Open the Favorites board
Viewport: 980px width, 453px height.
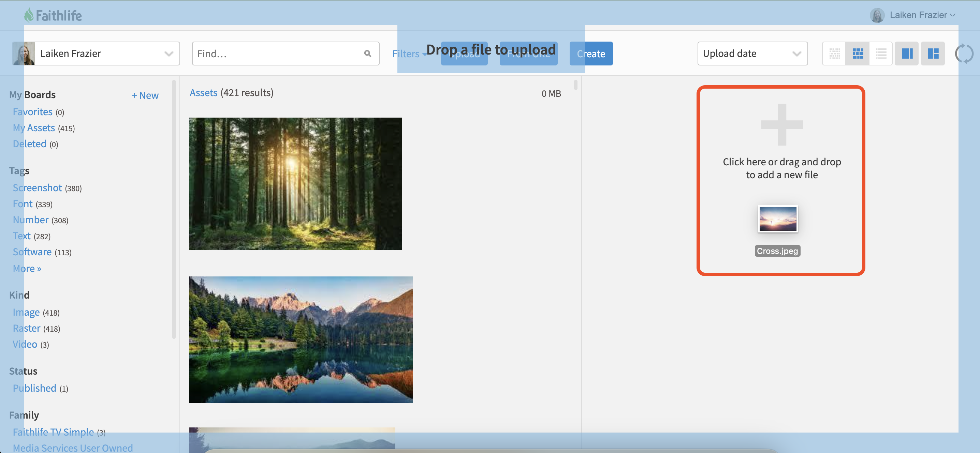tap(33, 112)
